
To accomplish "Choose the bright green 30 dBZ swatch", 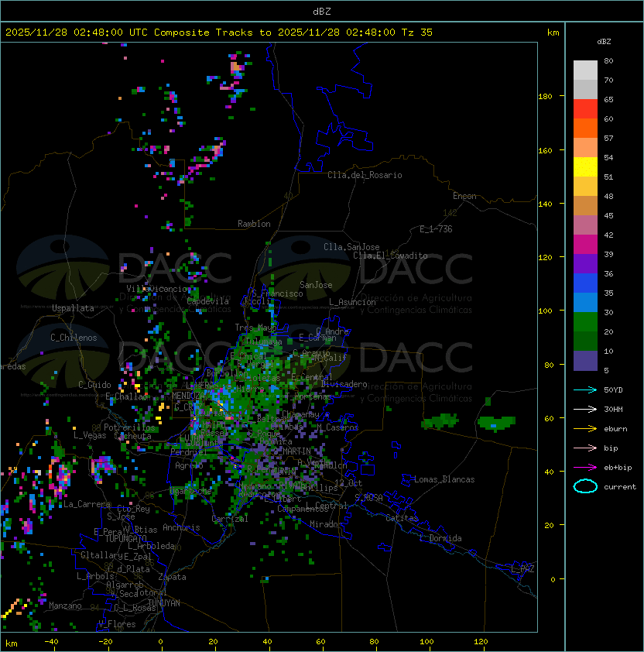I will (x=585, y=322).
